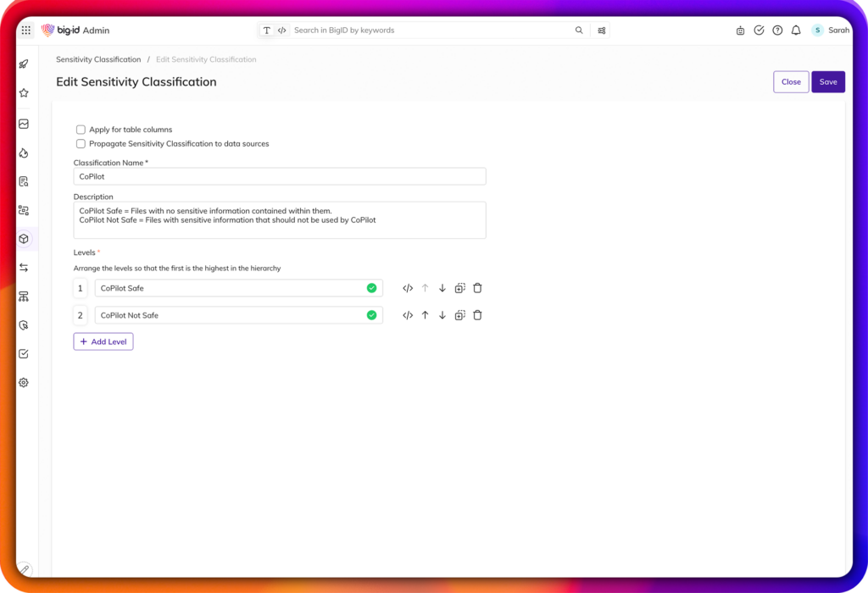Open the help question mark icon
The width and height of the screenshot is (868, 593).
pos(777,30)
